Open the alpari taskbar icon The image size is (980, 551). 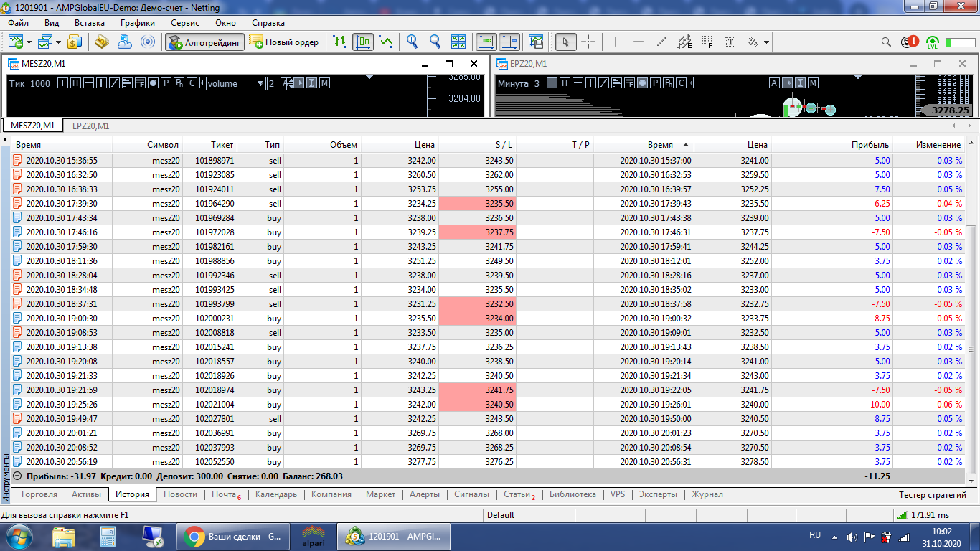point(312,536)
